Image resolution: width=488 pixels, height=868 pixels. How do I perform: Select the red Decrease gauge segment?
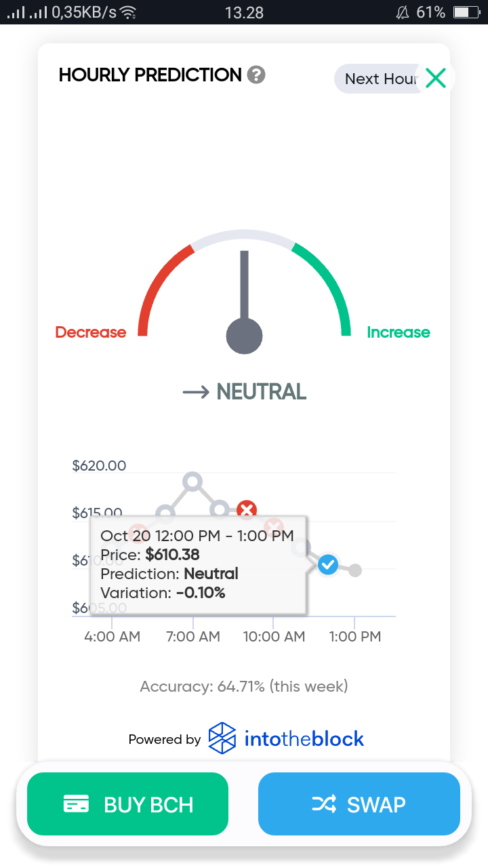(163, 286)
